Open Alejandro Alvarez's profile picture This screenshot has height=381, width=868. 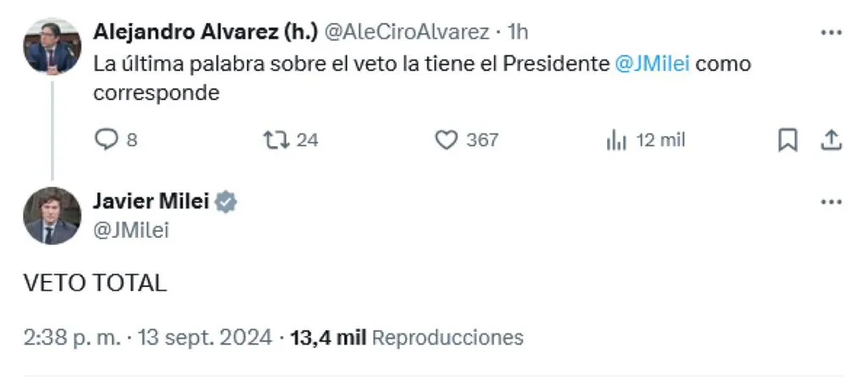click(x=52, y=46)
